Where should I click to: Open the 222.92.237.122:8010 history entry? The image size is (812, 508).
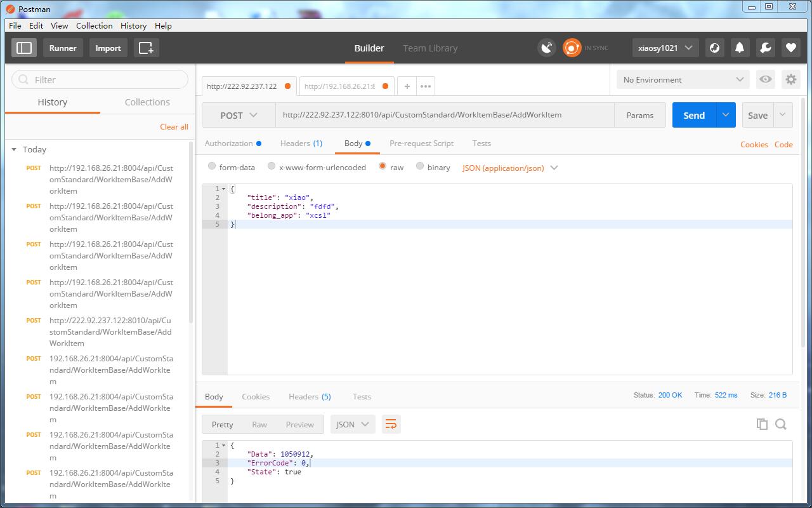point(110,331)
